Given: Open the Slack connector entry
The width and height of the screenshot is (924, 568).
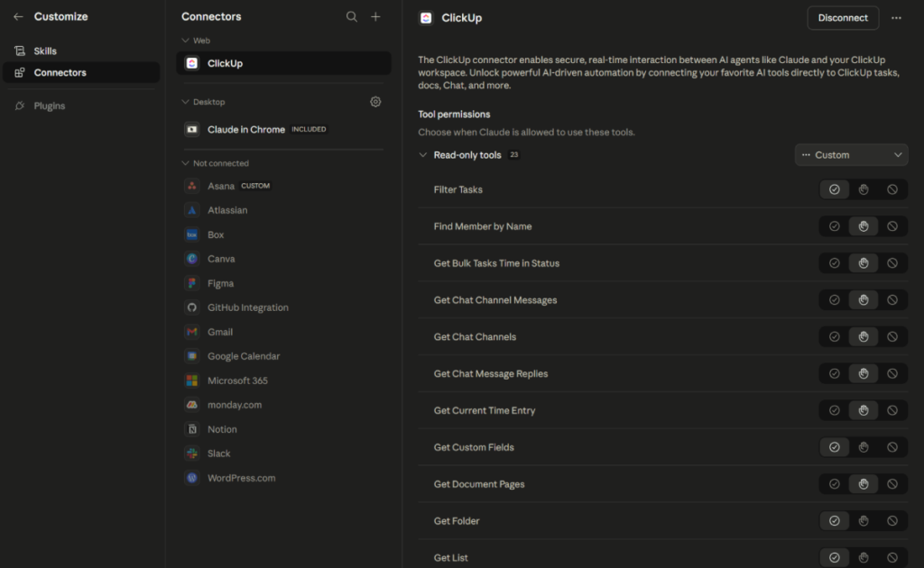Looking at the screenshot, I should tap(283, 453).
